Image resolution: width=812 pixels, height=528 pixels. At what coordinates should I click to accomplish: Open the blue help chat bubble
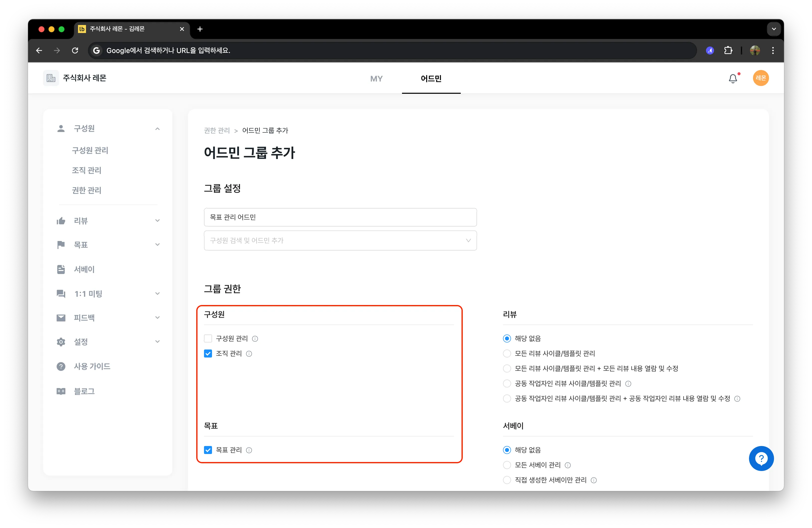click(761, 458)
